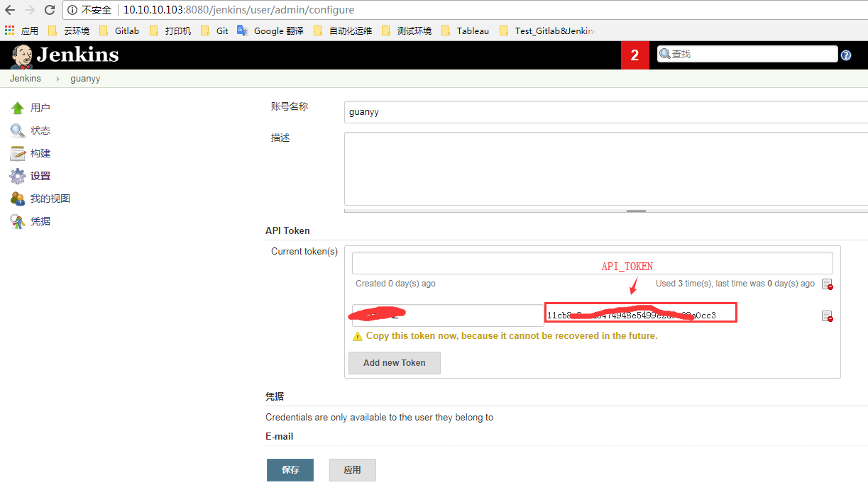This screenshot has width=868, height=485.
Task: Click the E-mail section heading
Action: pos(280,436)
